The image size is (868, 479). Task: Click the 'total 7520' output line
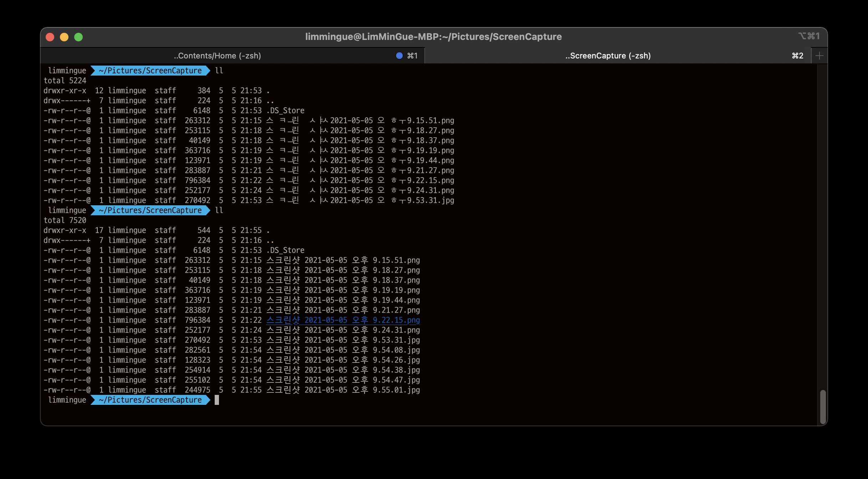(65, 220)
